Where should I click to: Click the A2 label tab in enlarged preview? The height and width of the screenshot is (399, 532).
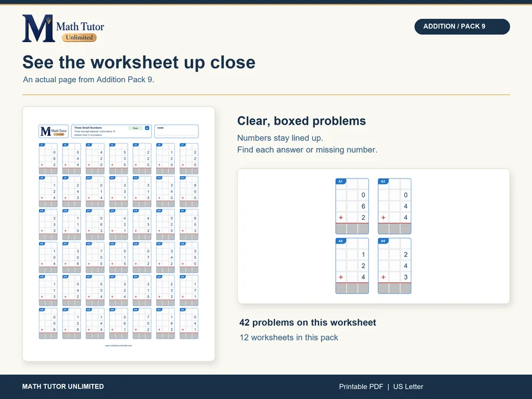(383, 181)
